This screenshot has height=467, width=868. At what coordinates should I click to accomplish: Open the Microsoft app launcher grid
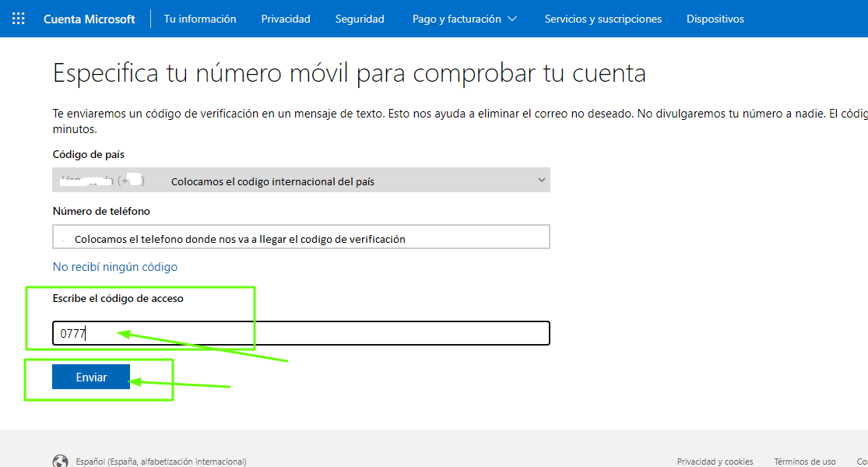click(19, 19)
